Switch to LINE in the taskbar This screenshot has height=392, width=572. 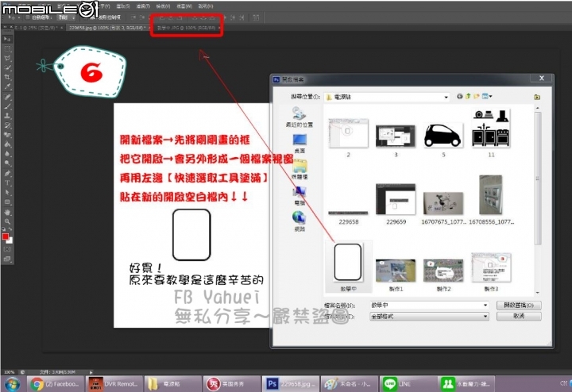[x=408, y=384]
